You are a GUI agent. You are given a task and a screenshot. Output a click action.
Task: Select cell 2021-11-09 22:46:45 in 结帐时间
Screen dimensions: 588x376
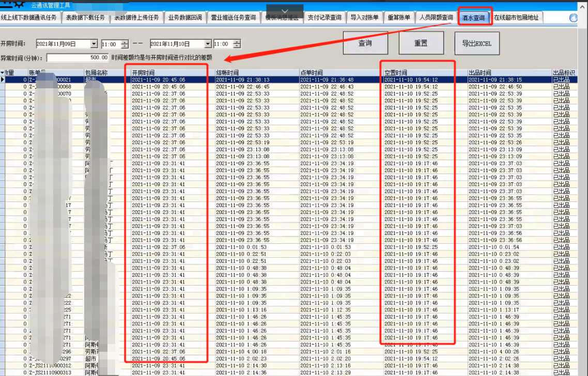pos(257,87)
